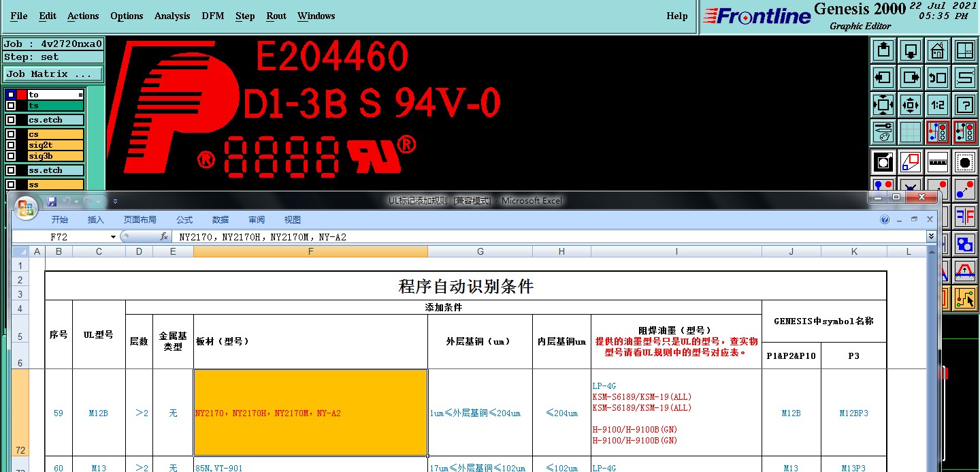The width and height of the screenshot is (980, 472).
Task: Switch to the 页面布局 ribbon tab
Action: click(x=140, y=220)
